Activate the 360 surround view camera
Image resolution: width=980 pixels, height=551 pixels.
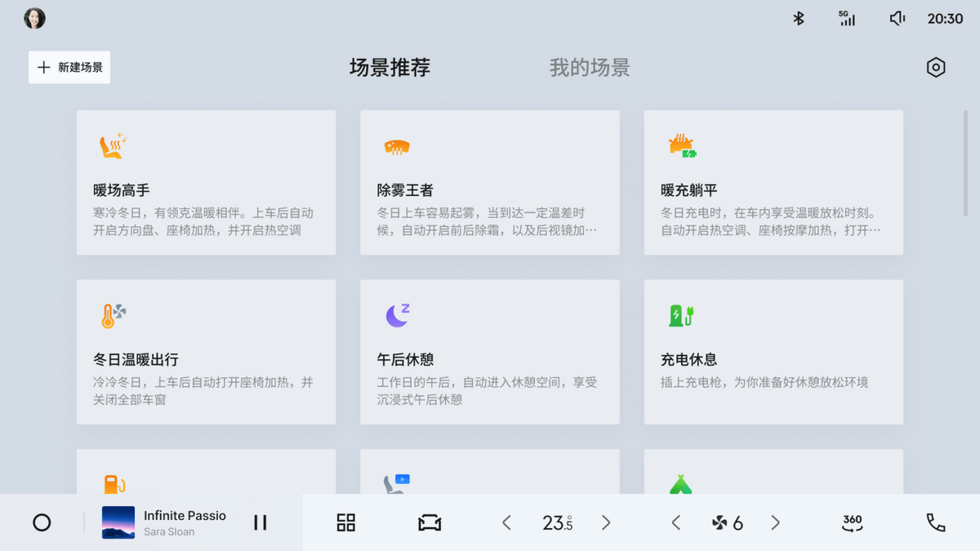851,522
